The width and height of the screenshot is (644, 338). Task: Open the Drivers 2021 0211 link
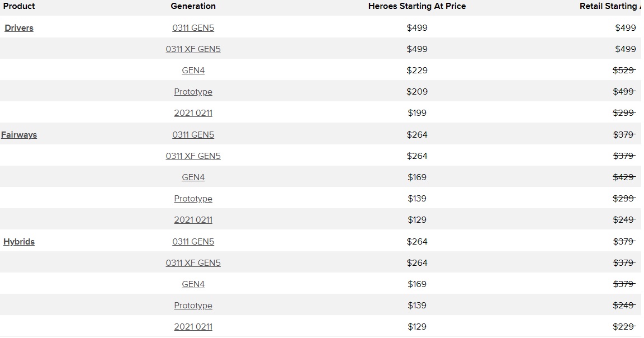point(193,113)
